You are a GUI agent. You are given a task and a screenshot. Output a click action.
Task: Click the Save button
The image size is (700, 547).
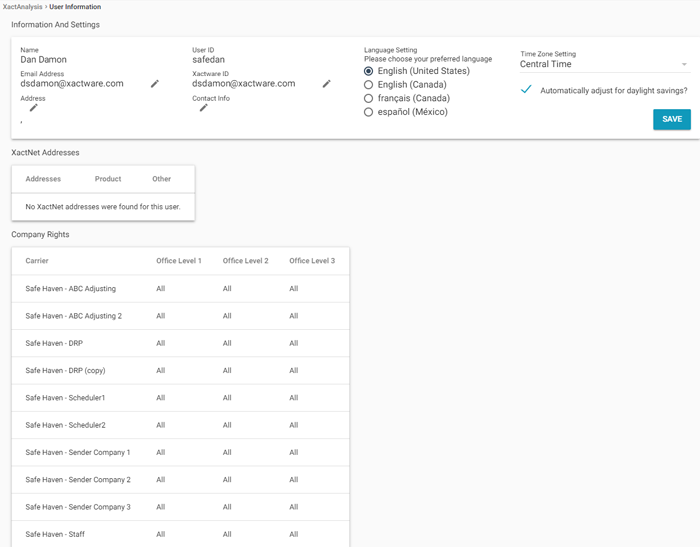tap(671, 119)
